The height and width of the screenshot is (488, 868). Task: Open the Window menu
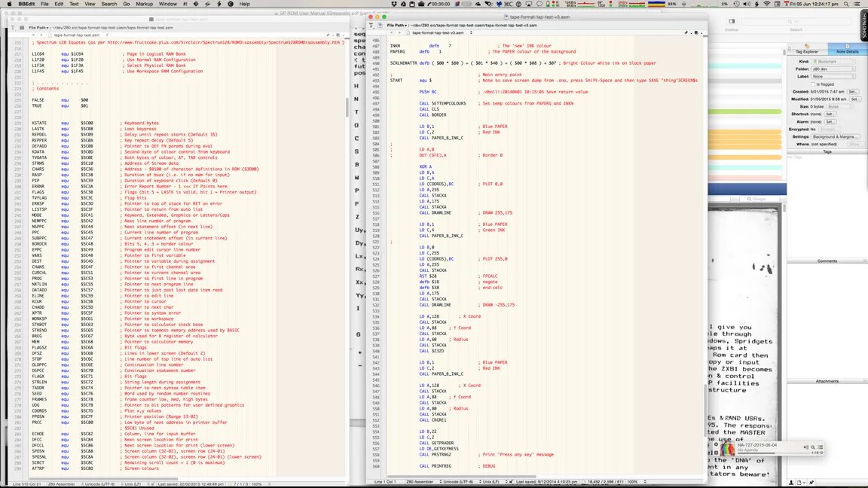[168, 4]
